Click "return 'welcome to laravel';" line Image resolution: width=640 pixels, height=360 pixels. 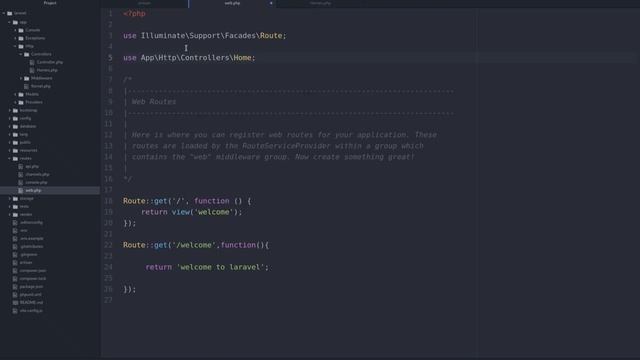tap(207, 267)
